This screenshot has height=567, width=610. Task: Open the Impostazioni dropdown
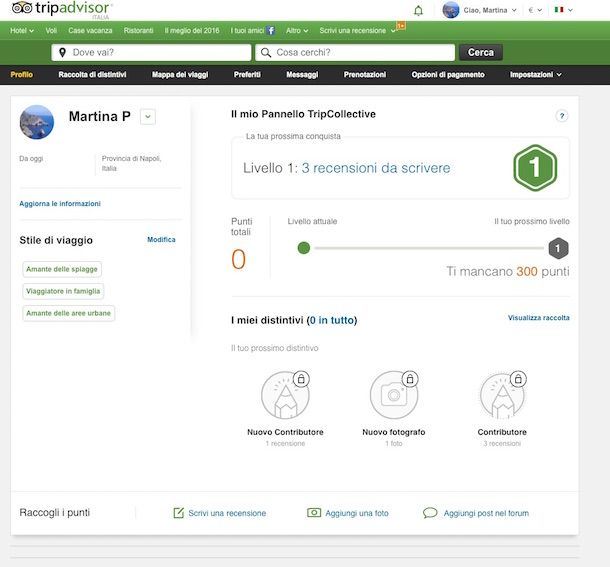pyautogui.click(x=535, y=74)
